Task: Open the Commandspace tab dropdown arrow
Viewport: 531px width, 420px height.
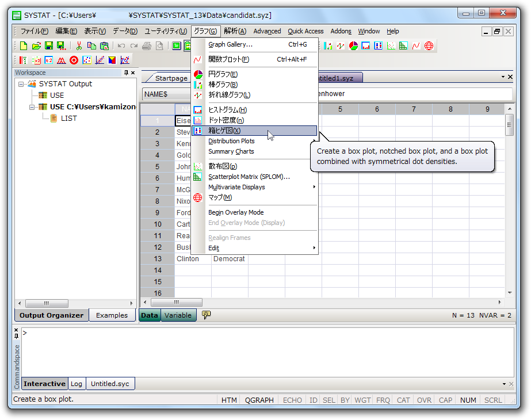Action: 504,384
